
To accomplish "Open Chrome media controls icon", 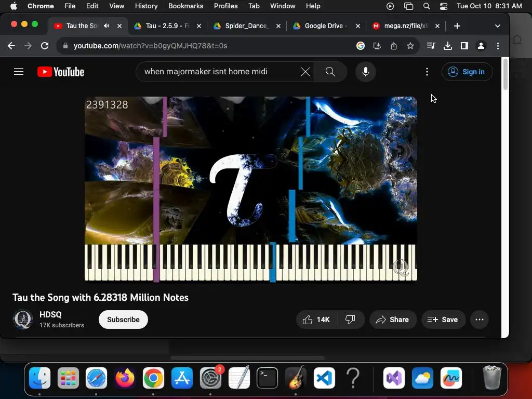I will [x=431, y=46].
